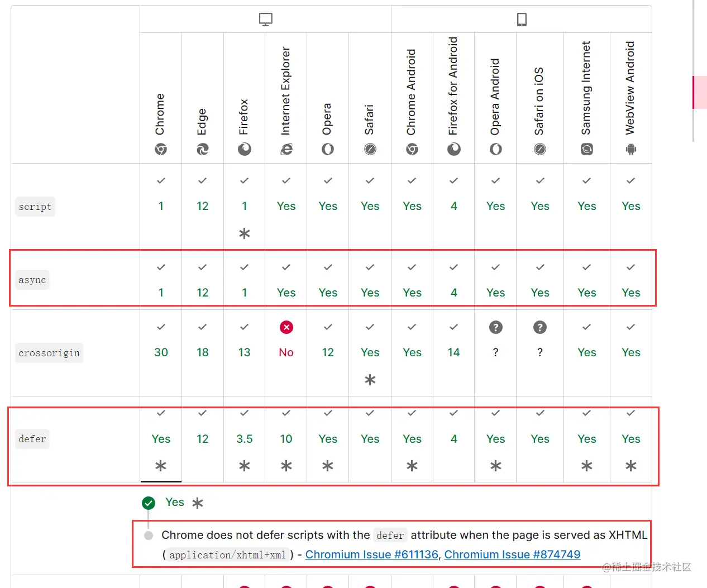Click the Firefox for Android column header text

[x=453, y=86]
